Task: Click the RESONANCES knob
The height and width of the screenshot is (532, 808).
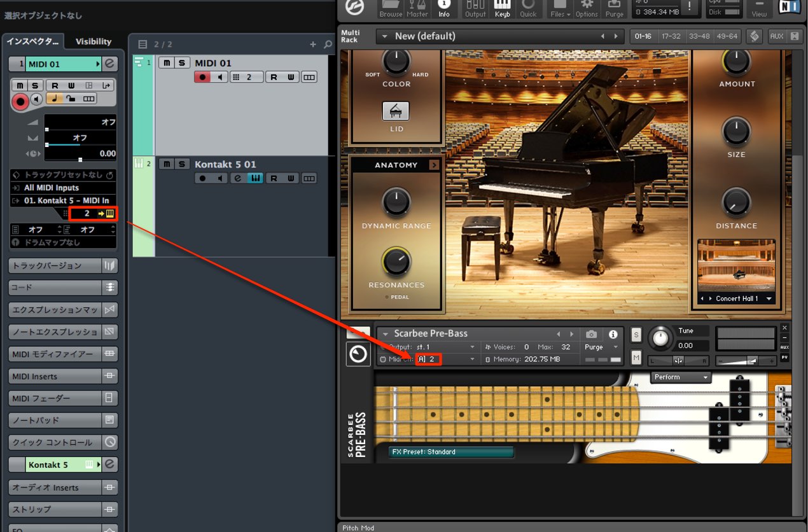Action: 396,262
